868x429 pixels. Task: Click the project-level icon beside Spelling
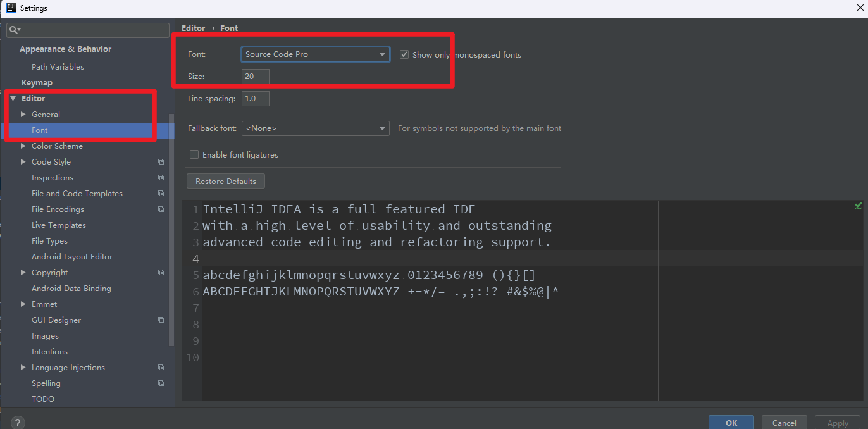(x=161, y=383)
